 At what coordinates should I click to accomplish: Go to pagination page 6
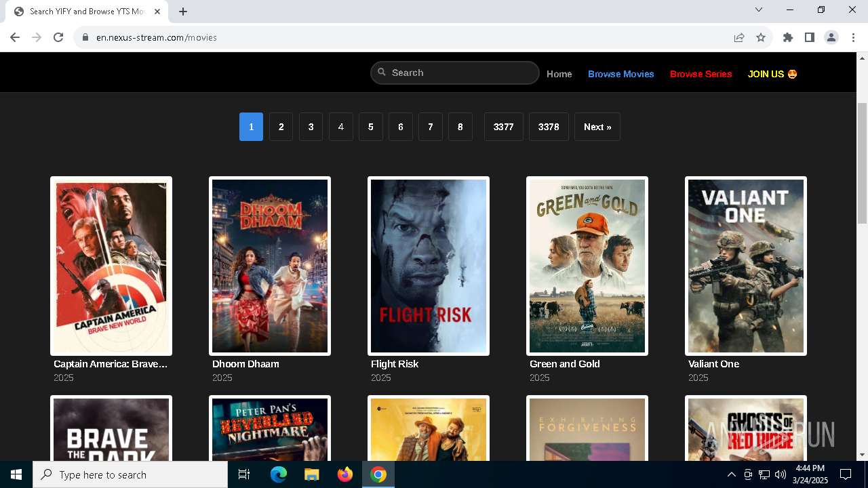(x=400, y=127)
